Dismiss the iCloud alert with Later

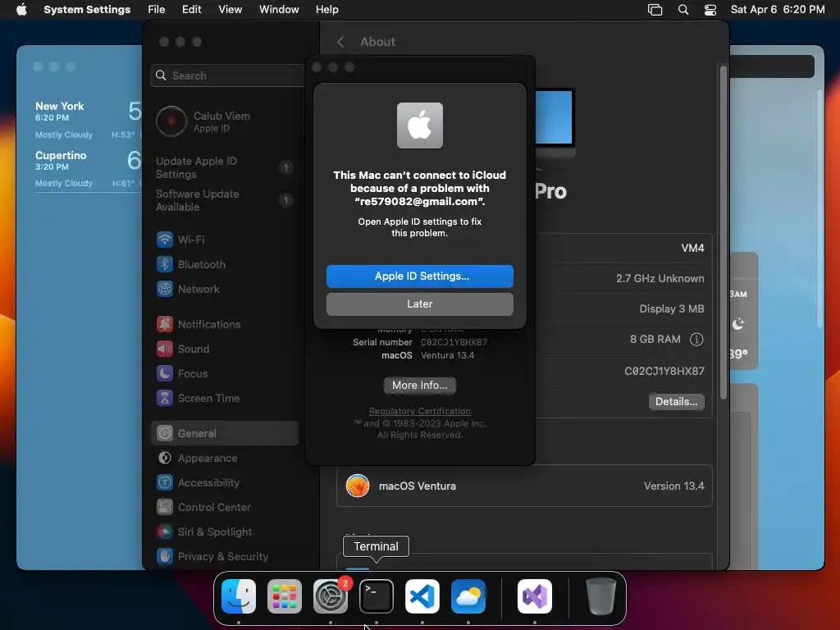(x=420, y=304)
